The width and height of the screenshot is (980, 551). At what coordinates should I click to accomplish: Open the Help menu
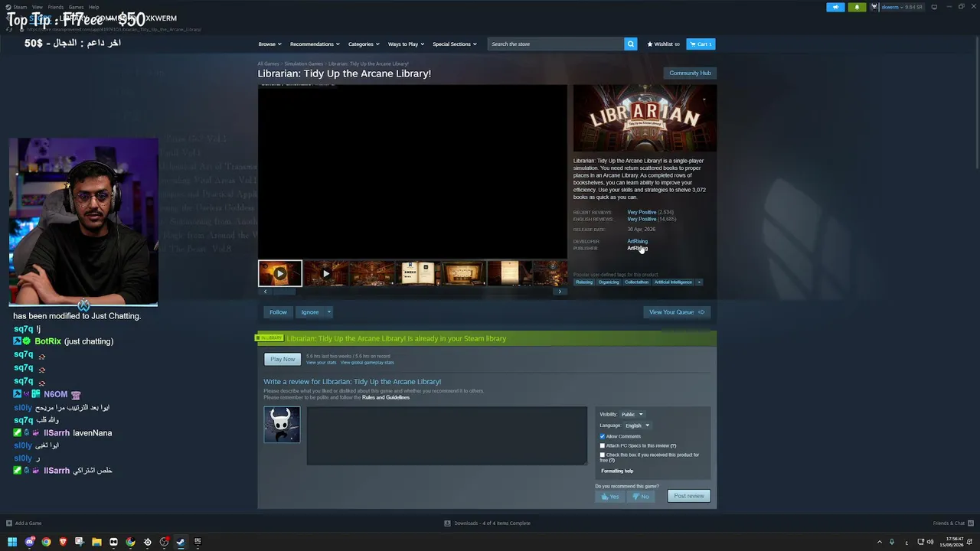tap(93, 7)
